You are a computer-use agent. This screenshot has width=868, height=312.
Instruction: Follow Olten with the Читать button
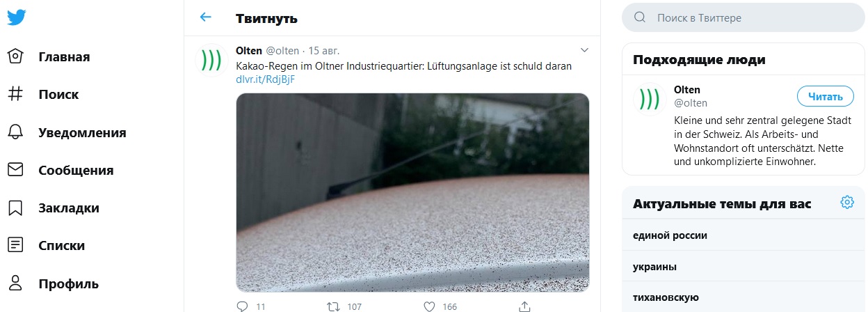(x=825, y=97)
